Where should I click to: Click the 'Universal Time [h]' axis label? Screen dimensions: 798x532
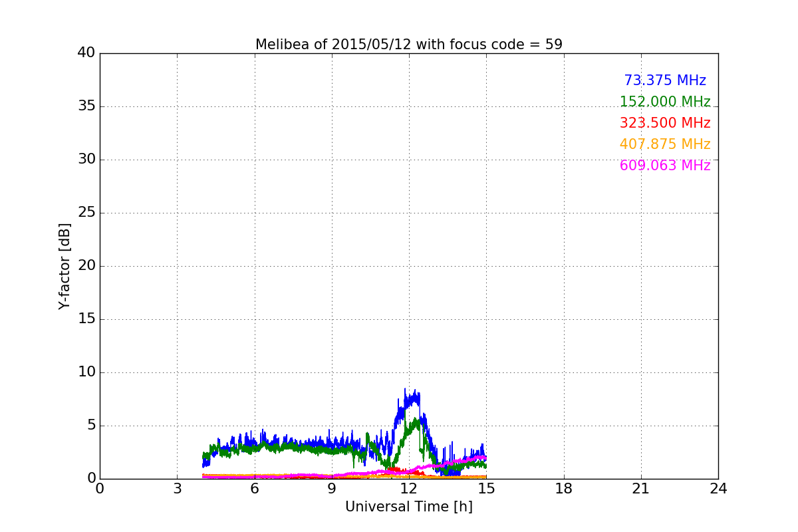point(409,507)
